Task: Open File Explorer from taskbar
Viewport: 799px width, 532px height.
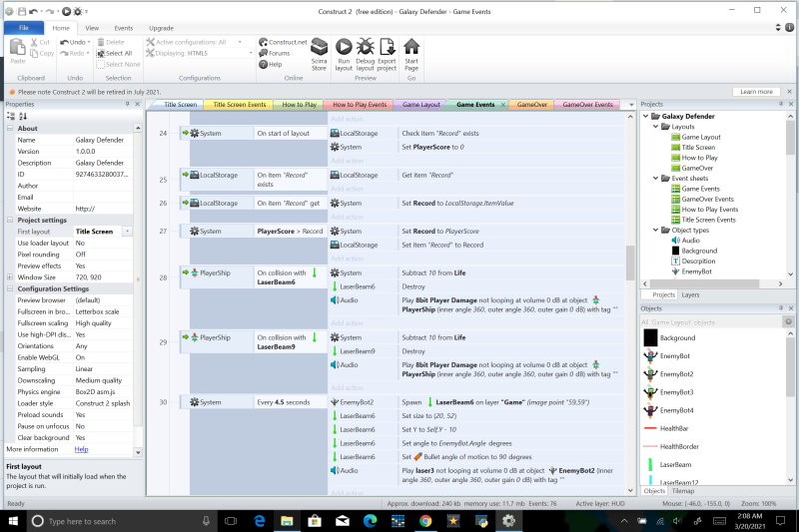Action: [287, 521]
